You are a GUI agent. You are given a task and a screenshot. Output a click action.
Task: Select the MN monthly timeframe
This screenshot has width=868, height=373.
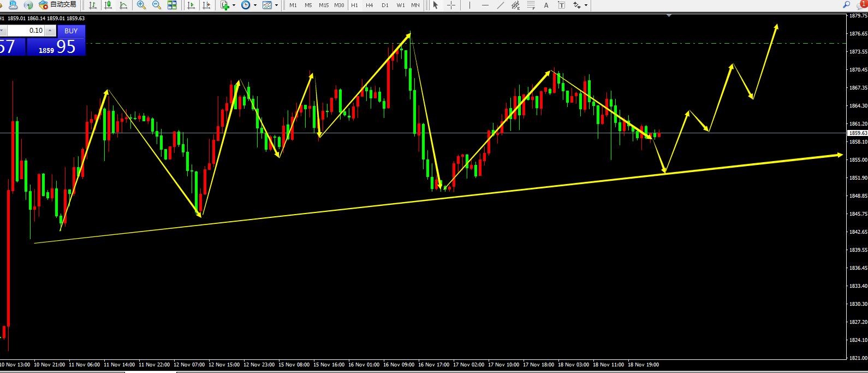[415, 5]
